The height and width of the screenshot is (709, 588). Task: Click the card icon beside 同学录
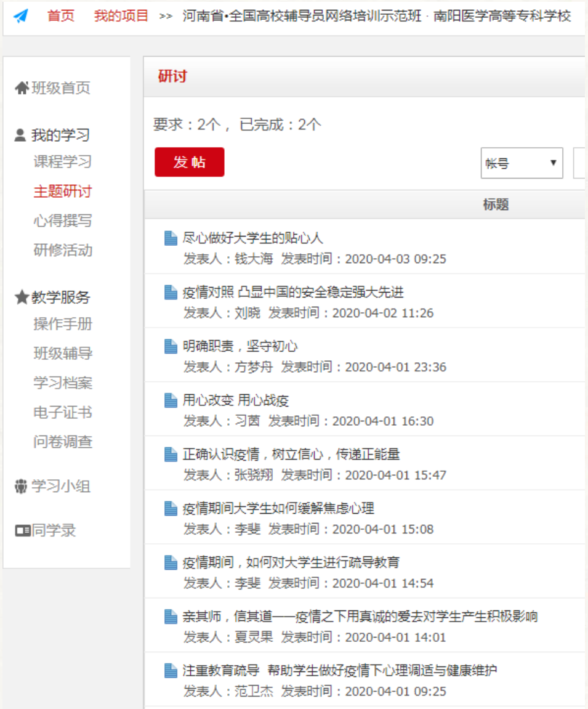(22, 531)
